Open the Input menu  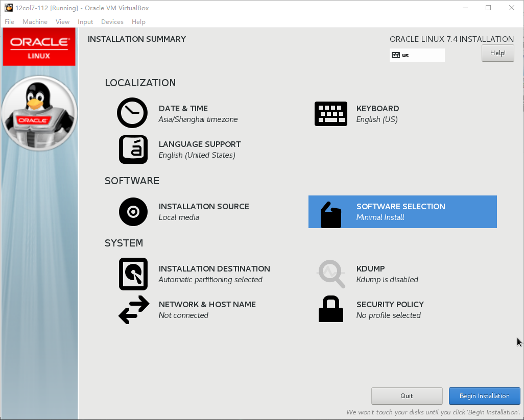tap(85, 22)
